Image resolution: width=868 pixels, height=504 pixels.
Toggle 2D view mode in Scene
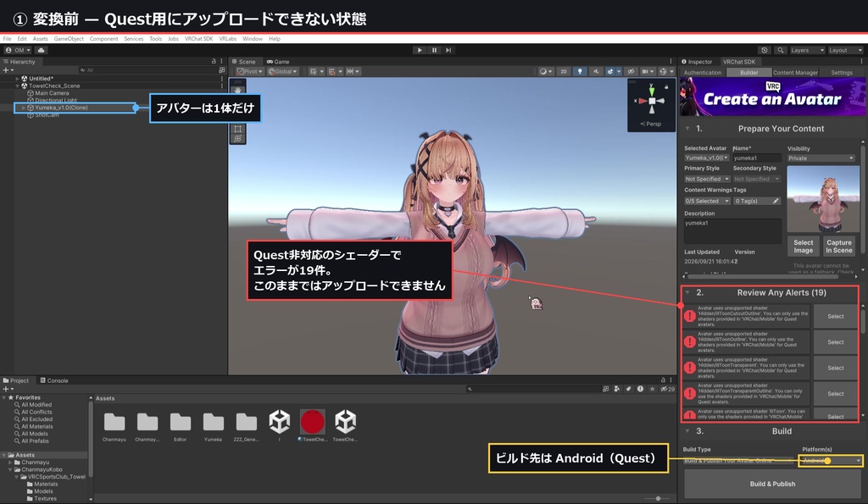(x=564, y=71)
